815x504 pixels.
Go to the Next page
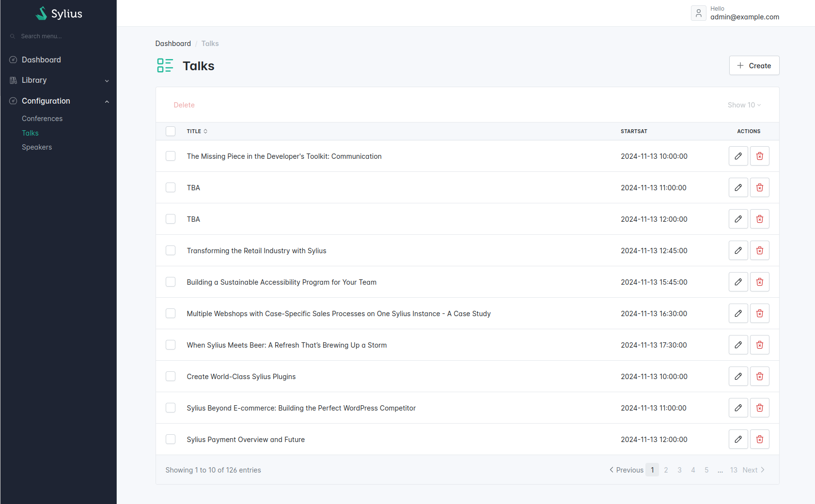coord(753,470)
